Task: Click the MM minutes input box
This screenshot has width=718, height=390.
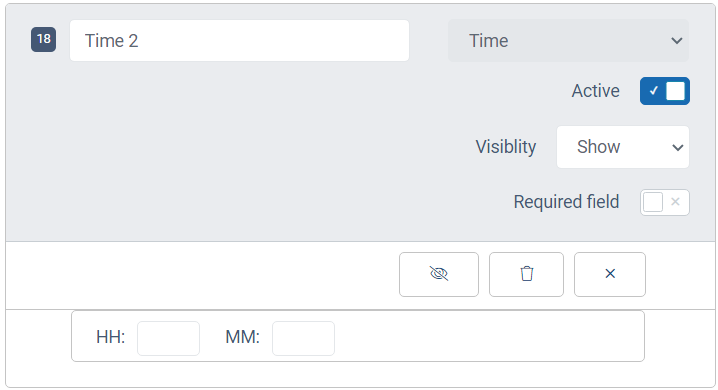Action: point(303,338)
